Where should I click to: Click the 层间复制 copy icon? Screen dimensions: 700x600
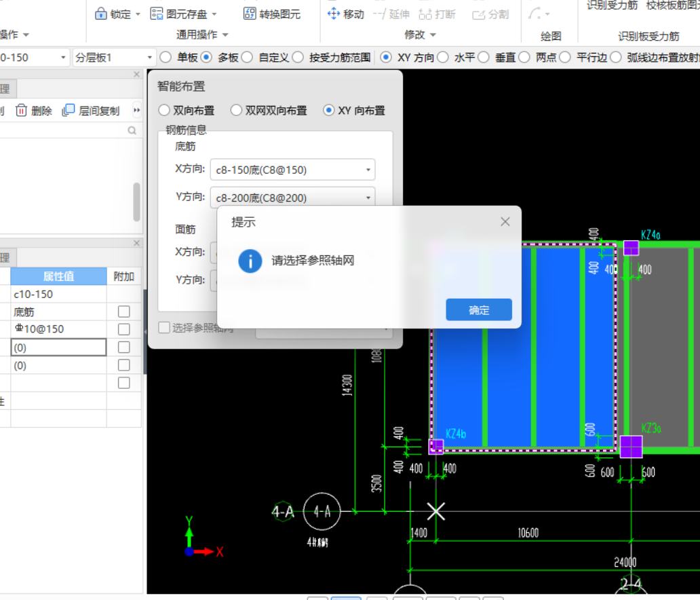pyautogui.click(x=69, y=111)
